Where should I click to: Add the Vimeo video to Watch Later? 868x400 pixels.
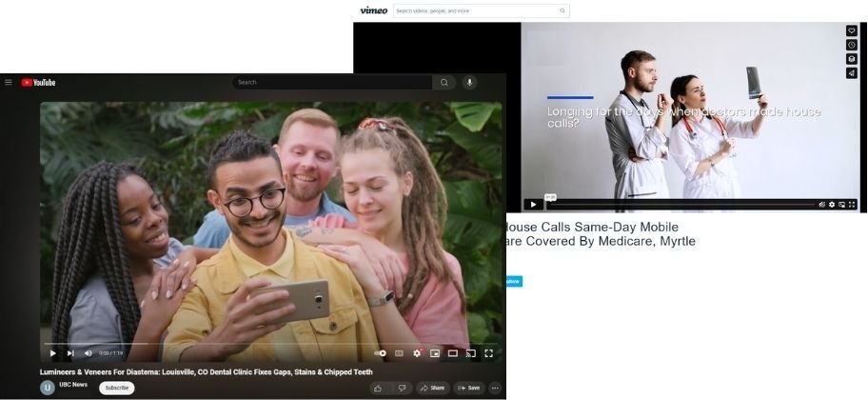click(852, 45)
